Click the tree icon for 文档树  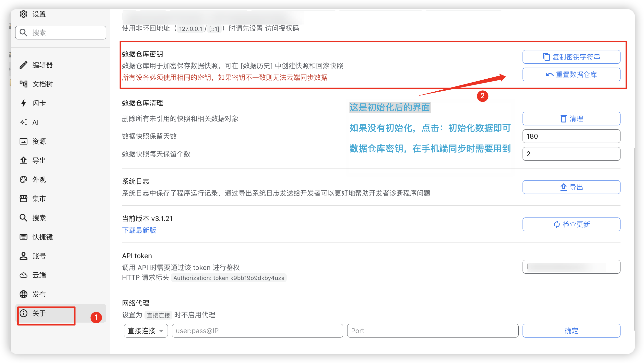(24, 84)
